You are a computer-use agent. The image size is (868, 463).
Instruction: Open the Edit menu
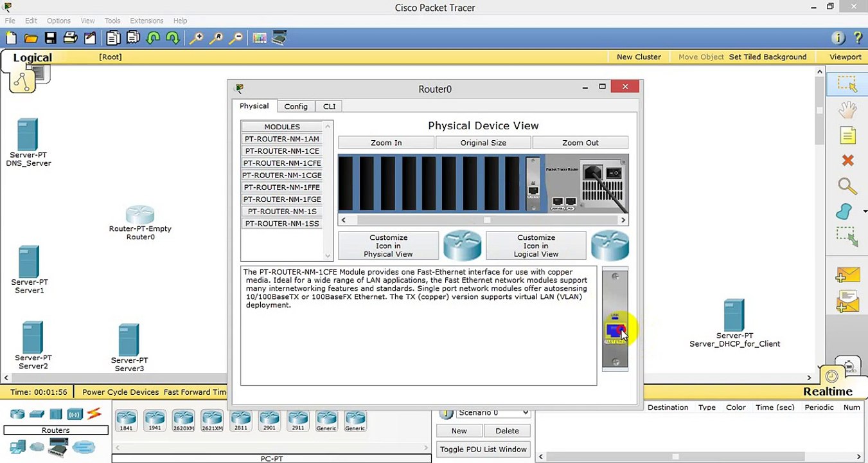point(31,21)
